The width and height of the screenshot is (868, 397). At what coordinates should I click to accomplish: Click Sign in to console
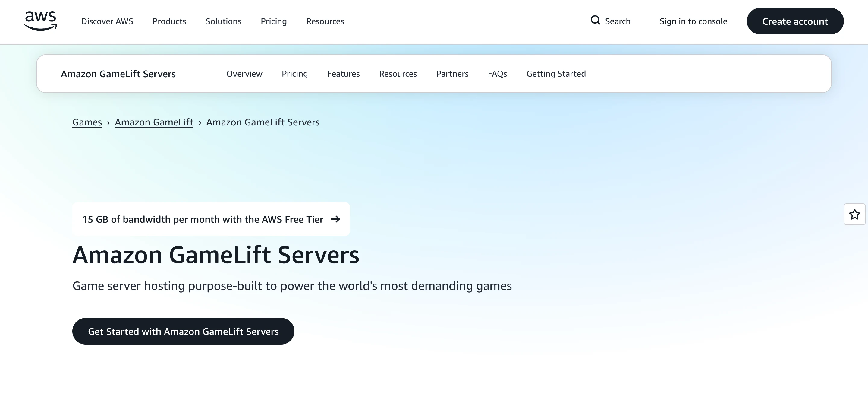click(x=693, y=21)
